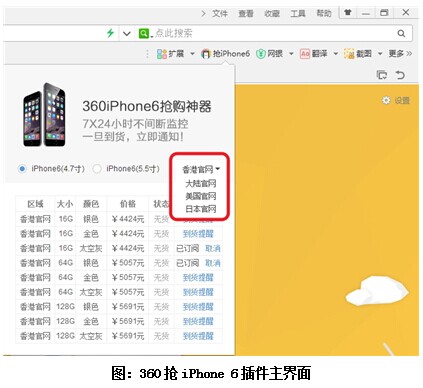The width and height of the screenshot is (423, 388).
Task: Open the 收藏 menu
Action: click(272, 14)
